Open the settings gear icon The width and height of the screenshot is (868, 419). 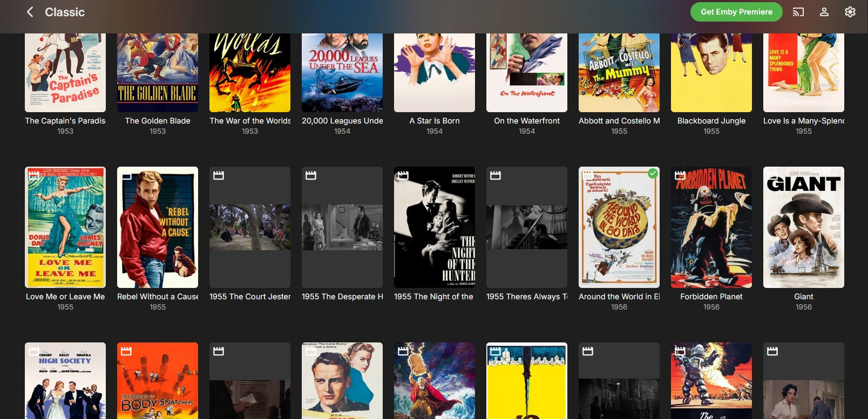click(x=850, y=12)
